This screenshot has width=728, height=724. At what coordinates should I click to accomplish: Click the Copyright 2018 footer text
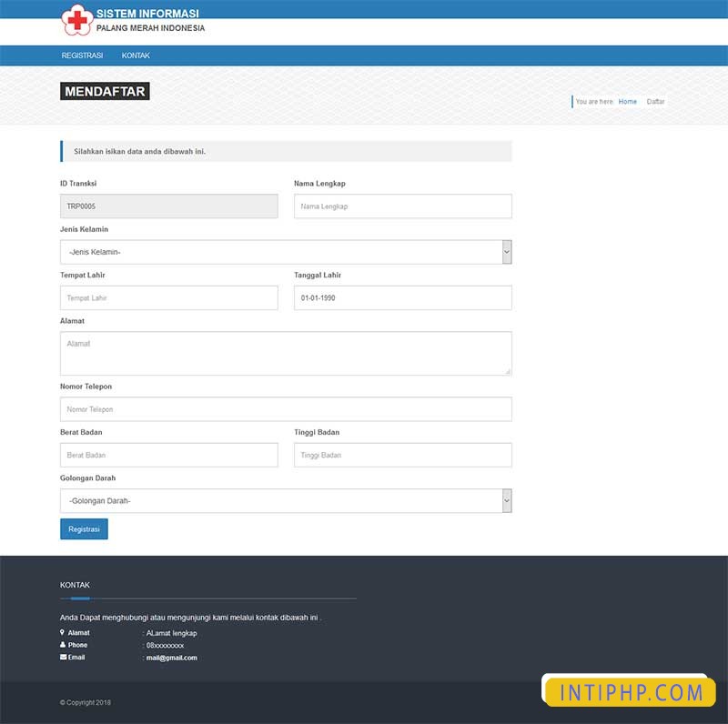tap(86, 703)
